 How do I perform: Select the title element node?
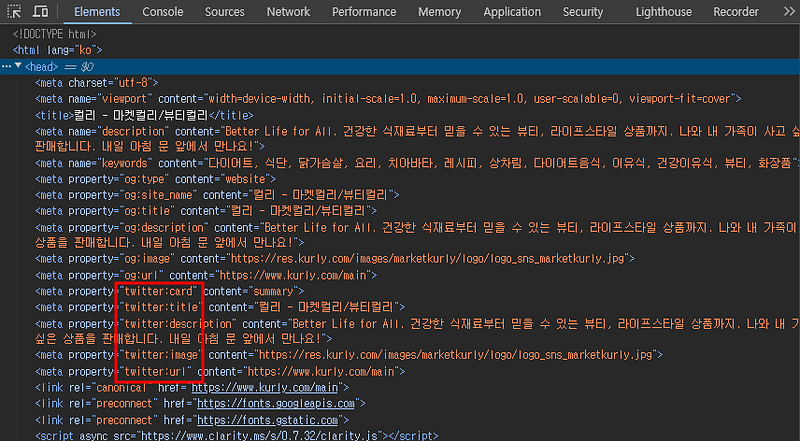144,115
